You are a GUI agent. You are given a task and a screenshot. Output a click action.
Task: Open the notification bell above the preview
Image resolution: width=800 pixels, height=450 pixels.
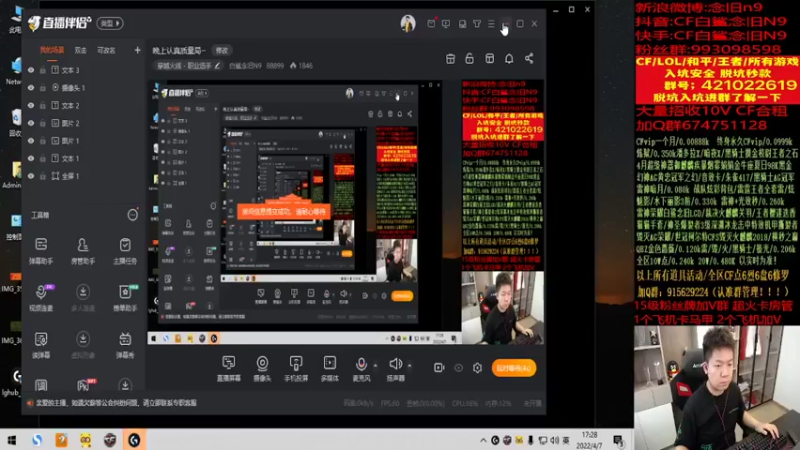[509, 59]
